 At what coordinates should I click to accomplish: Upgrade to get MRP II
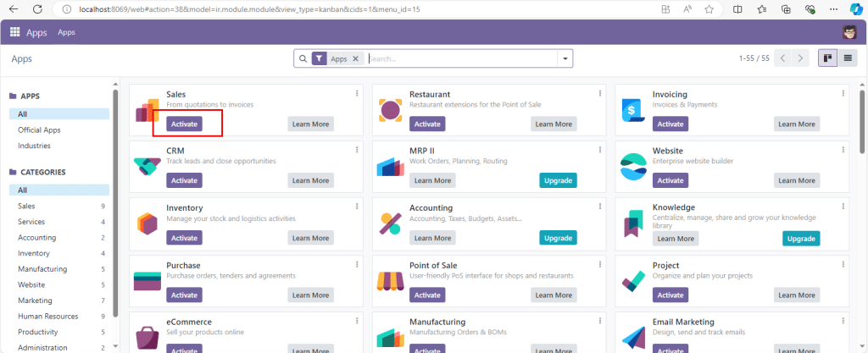(558, 180)
